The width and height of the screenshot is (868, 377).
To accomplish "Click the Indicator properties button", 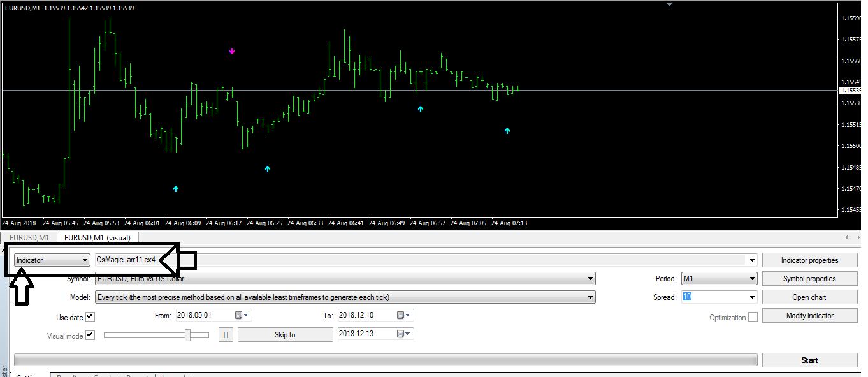I will pyautogui.click(x=809, y=260).
